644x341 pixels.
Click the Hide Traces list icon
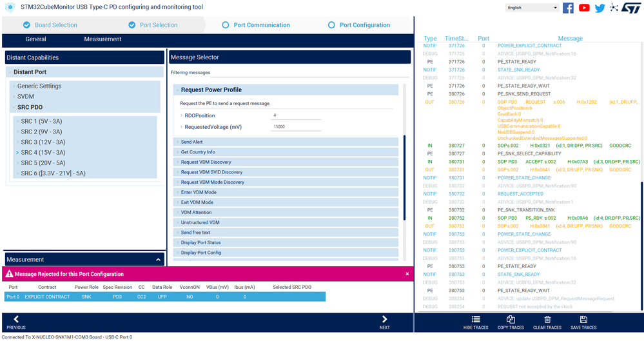(476, 319)
